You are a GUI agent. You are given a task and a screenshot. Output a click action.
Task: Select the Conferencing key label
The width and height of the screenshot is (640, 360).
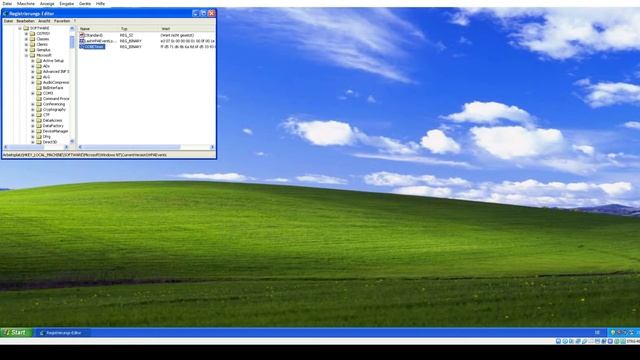54,104
